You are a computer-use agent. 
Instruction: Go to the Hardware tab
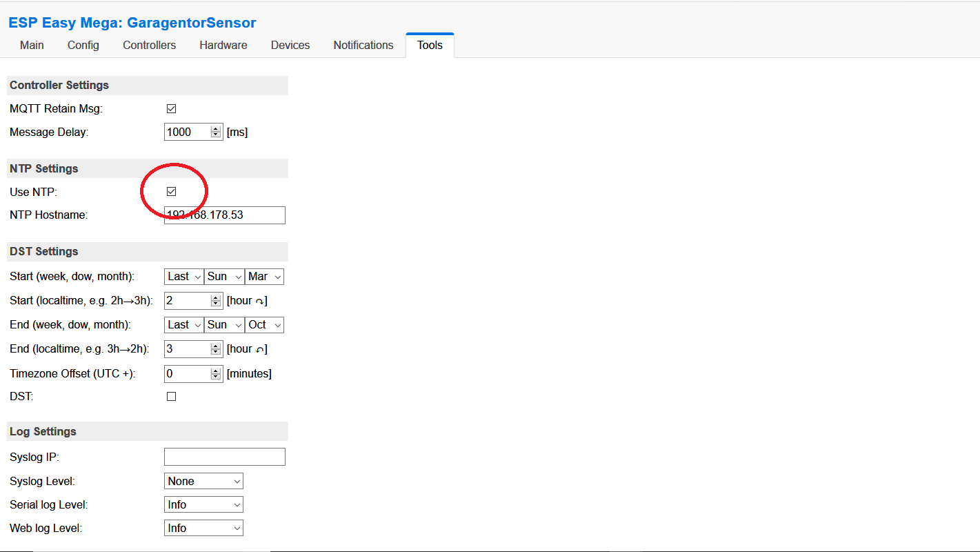point(223,45)
